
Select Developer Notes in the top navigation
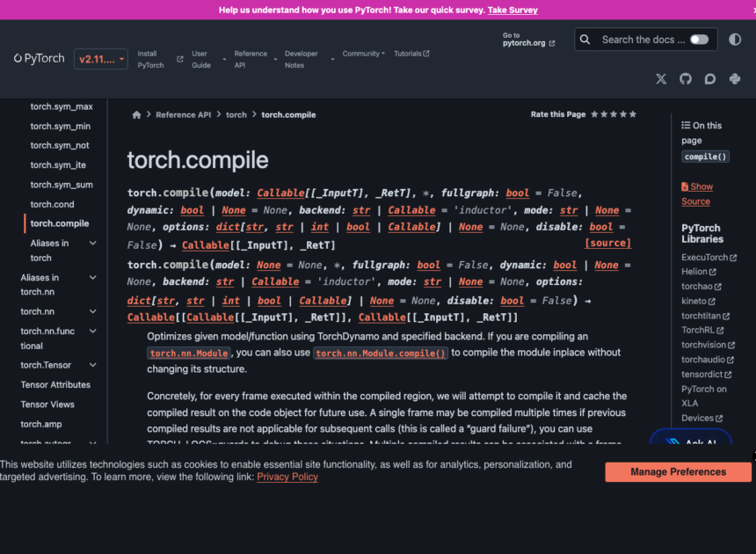pos(302,58)
